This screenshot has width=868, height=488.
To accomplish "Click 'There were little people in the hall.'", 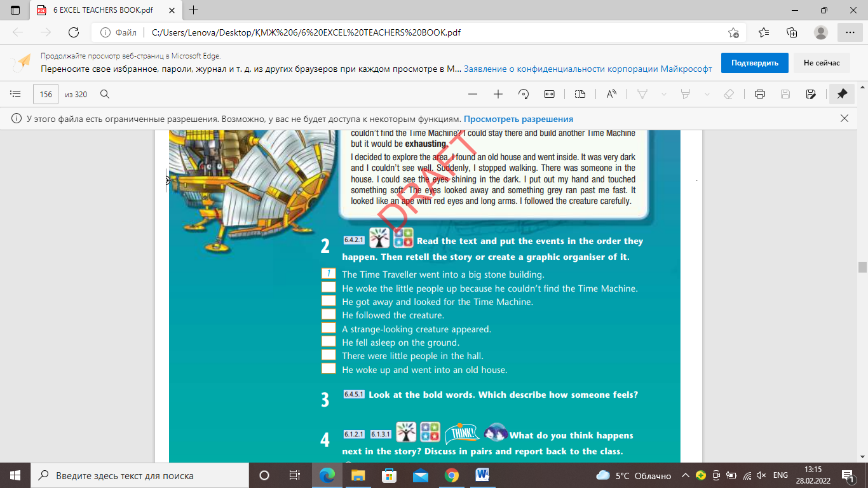I will coord(414,356).
